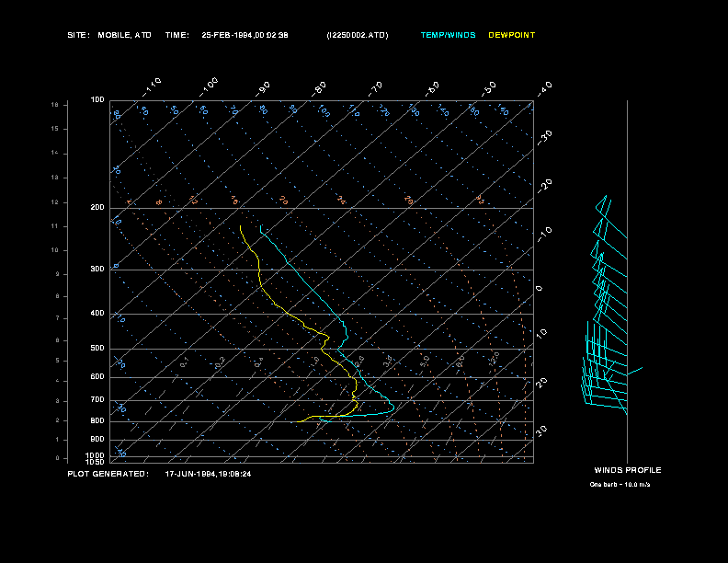Click the 600 pressure level label
728x563 pixels.
97,377
